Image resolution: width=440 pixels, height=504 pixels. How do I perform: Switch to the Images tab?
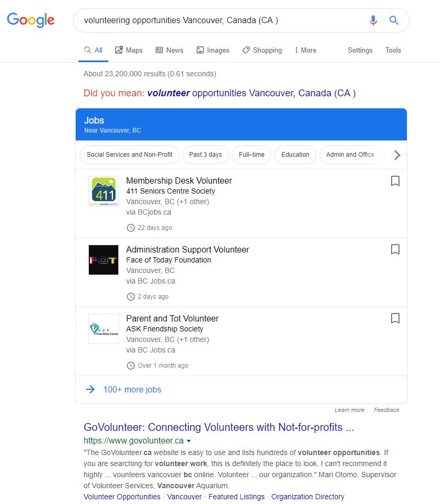pyautogui.click(x=213, y=50)
